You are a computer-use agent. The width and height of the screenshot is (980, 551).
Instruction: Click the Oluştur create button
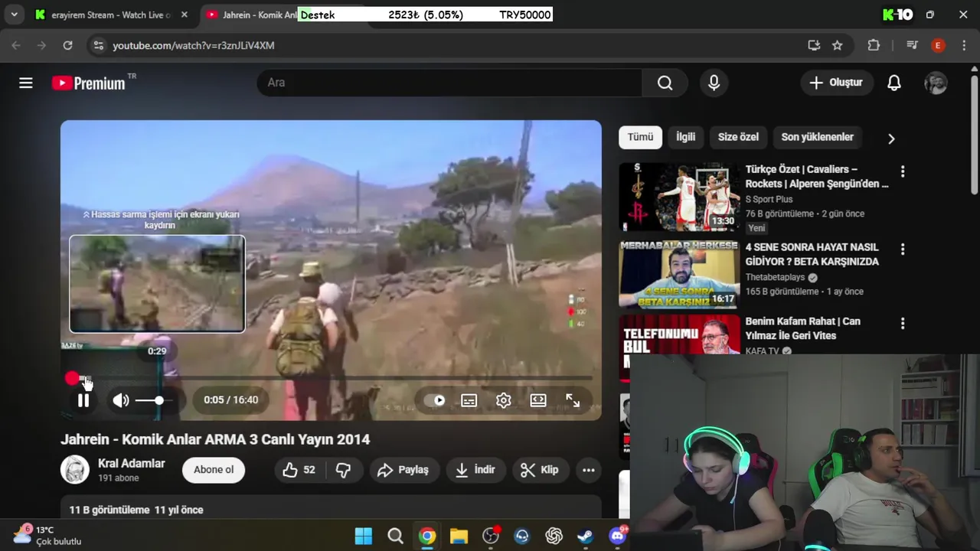coord(837,83)
